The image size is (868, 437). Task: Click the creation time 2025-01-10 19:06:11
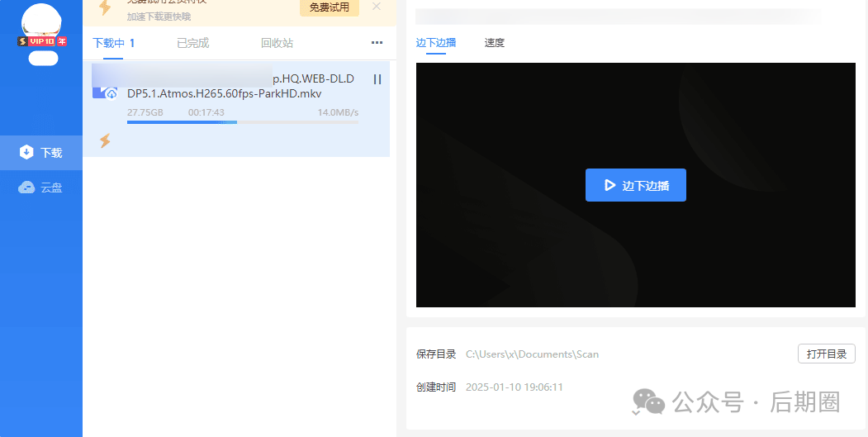(x=515, y=387)
